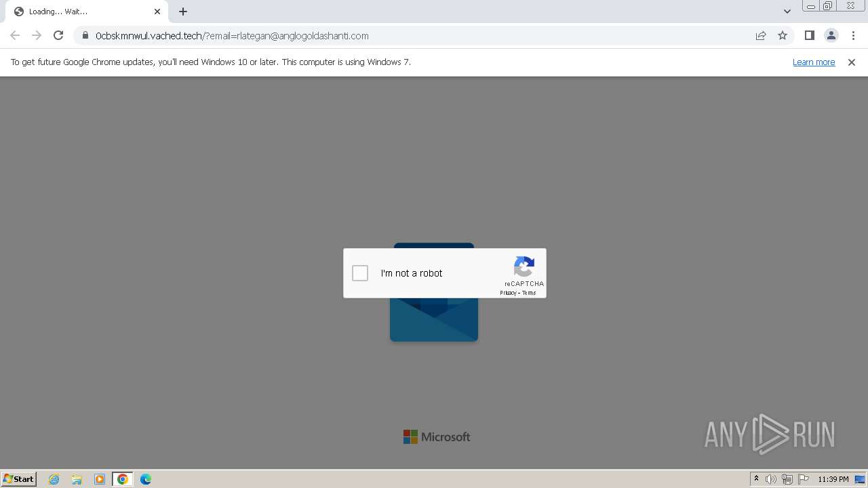This screenshot has width=868, height=488.
Task: Check the "I'm not a robot" box
Action: coord(360,273)
